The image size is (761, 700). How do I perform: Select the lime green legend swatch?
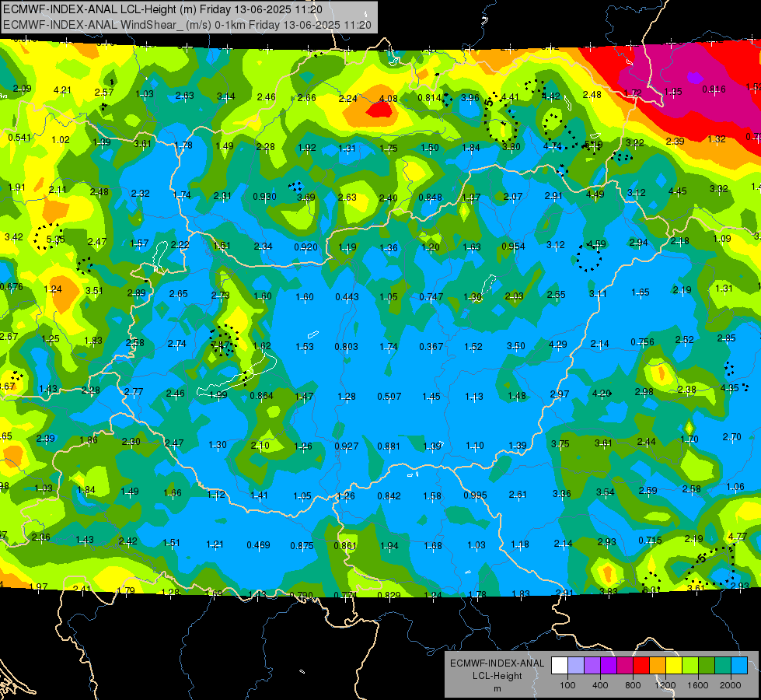tap(690, 665)
